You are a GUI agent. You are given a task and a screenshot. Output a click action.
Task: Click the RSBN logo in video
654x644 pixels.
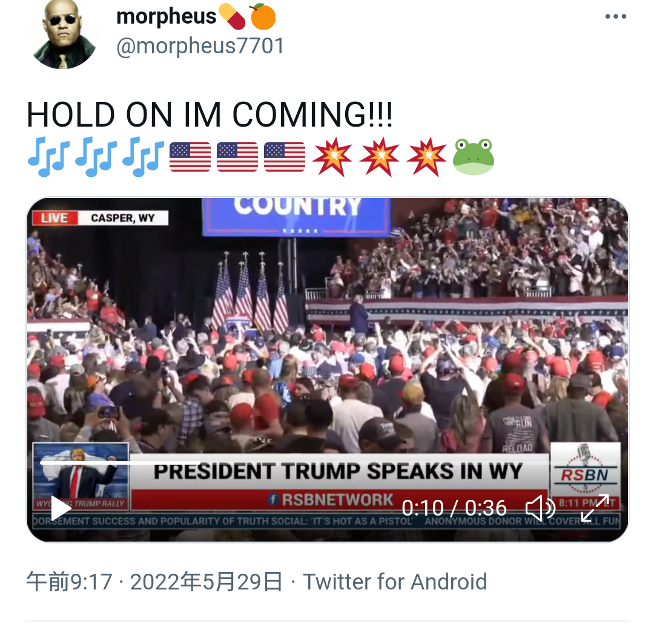585,470
